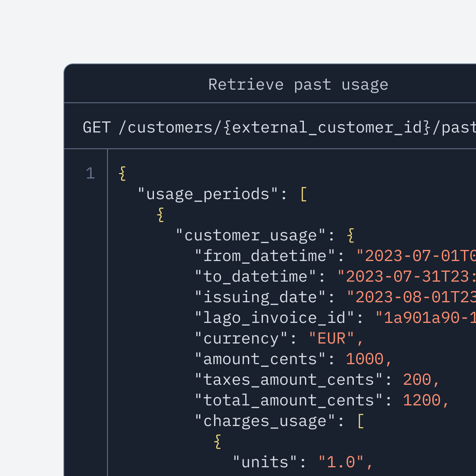Click the "EUR" currency value

click(x=331, y=338)
